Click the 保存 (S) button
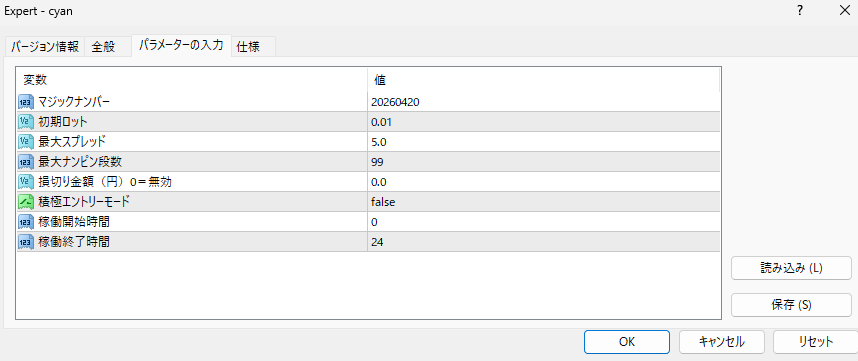Screen dimensions: 858x361 click(791, 305)
